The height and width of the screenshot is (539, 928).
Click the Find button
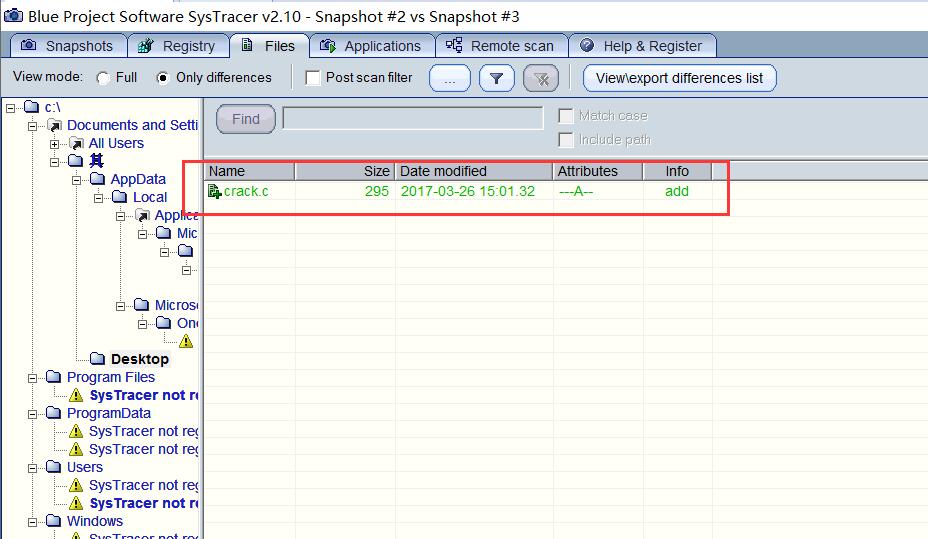coord(246,119)
